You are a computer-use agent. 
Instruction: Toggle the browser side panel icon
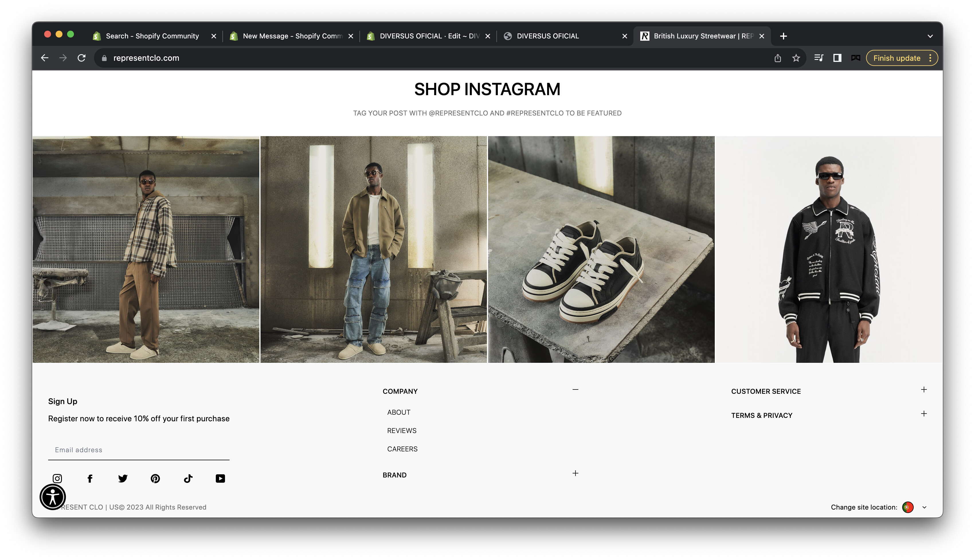tap(837, 58)
